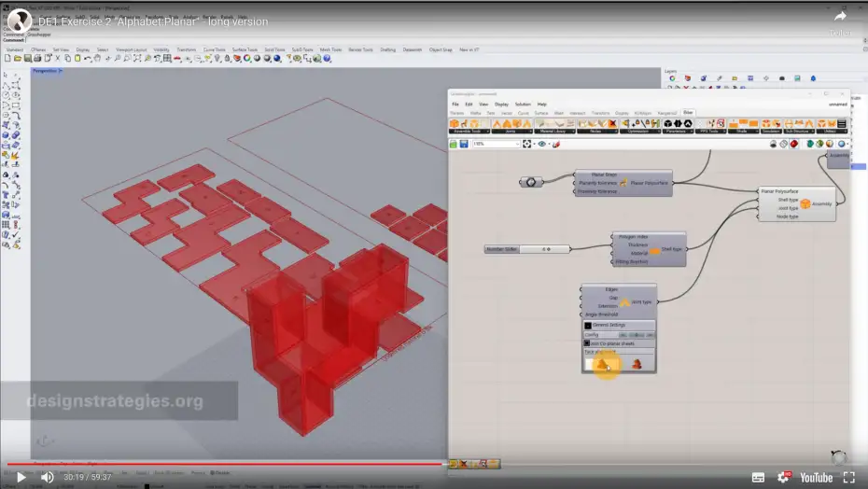Viewport: 868px width, 489px height.
Task: Click the Config value selector row
Action: tap(619, 334)
